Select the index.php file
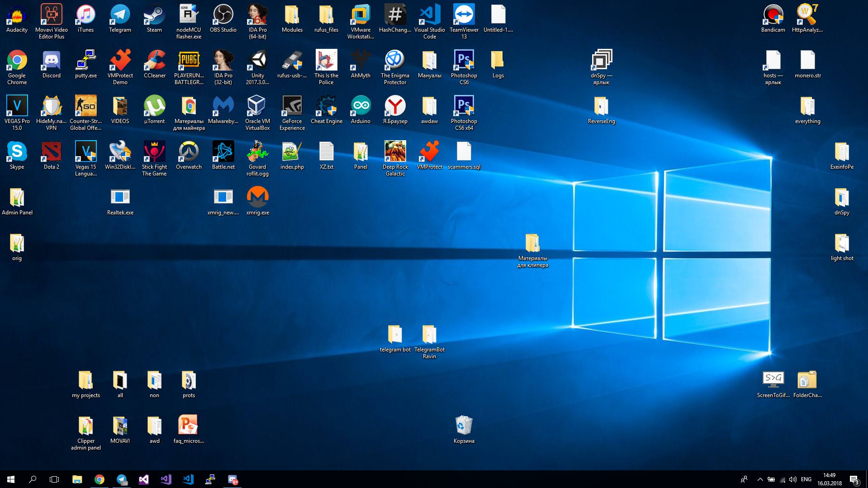Image resolution: width=868 pixels, height=488 pixels. [292, 156]
